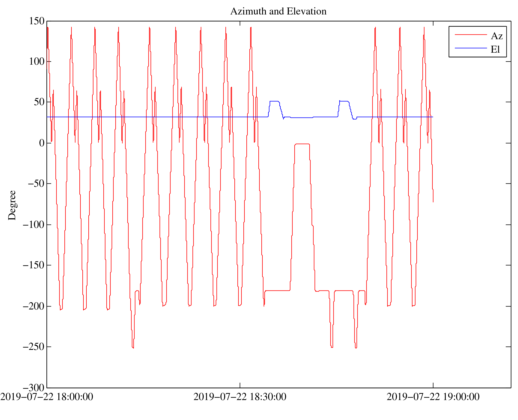Screen dimensions: 518x420
Task: Click the long red flat segment at −180
Action: point(277,290)
